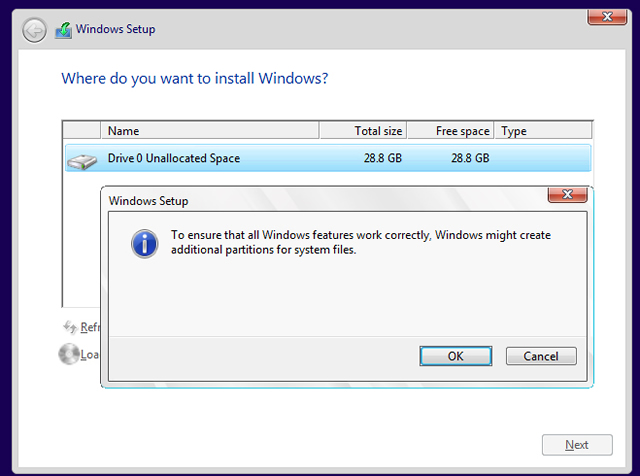This screenshot has width=640, height=476.
Task: Click the blue information icon in the dialog
Action: coord(144,244)
